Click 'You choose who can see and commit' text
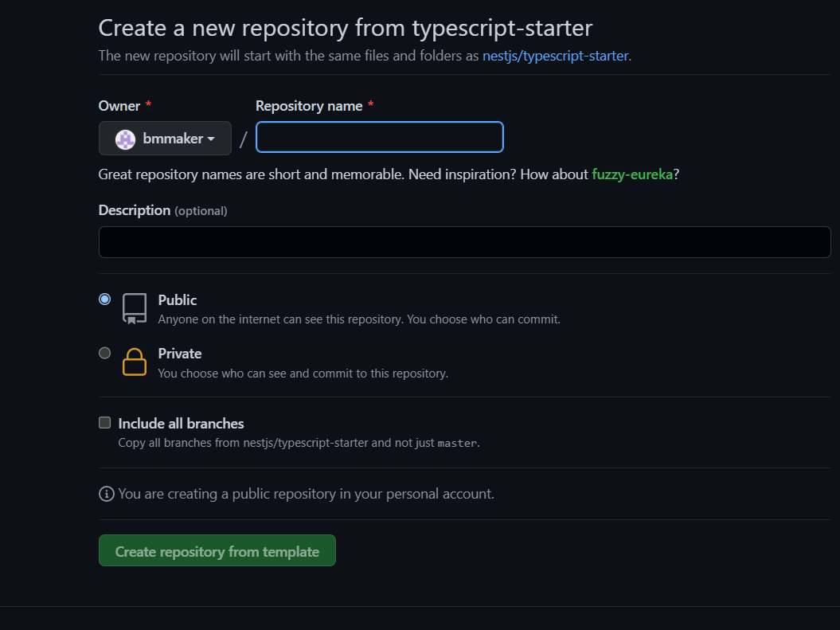This screenshot has height=630, width=840. point(303,374)
